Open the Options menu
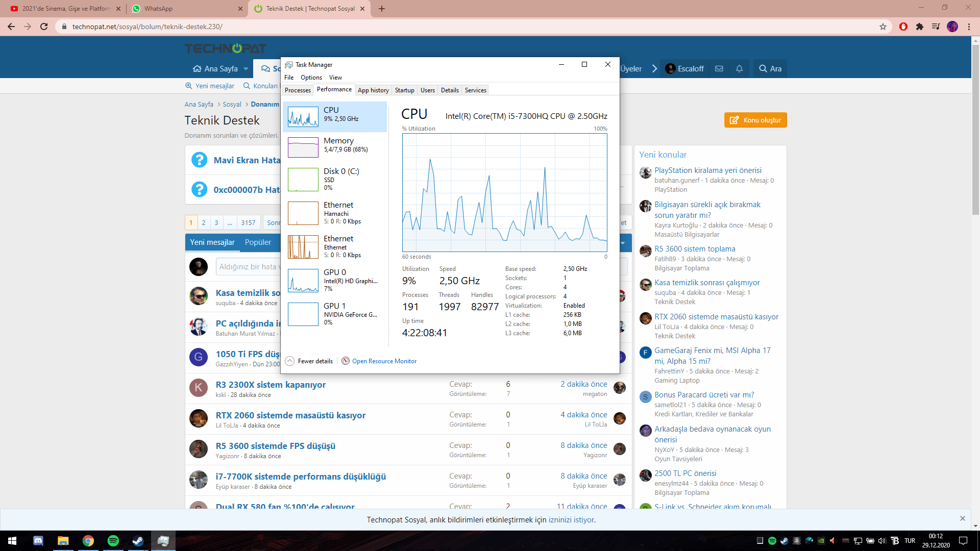Viewport: 980px width, 551px height. [311, 78]
